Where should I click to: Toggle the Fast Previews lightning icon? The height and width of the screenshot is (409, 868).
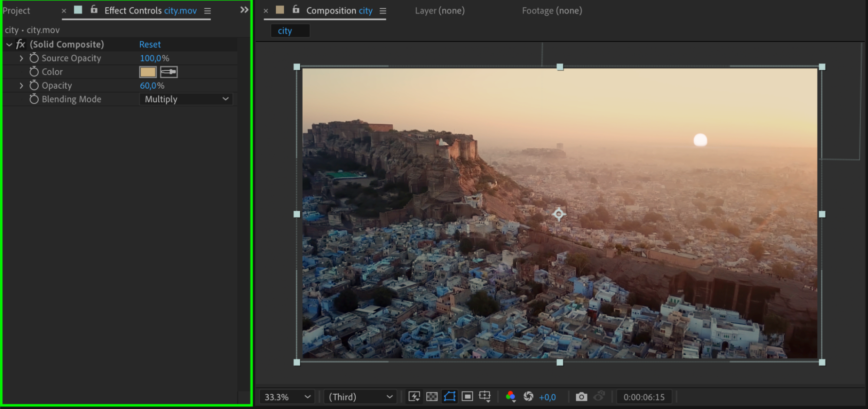(414, 396)
